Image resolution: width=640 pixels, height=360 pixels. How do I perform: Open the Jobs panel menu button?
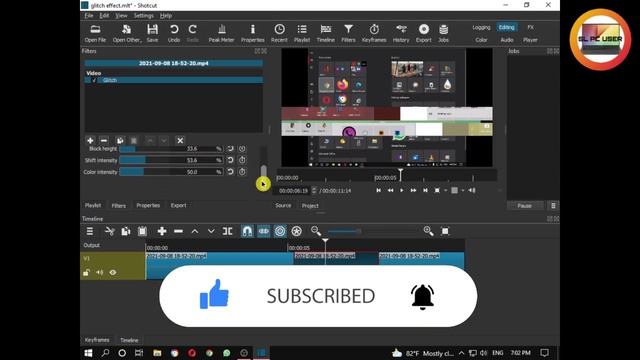click(553, 206)
